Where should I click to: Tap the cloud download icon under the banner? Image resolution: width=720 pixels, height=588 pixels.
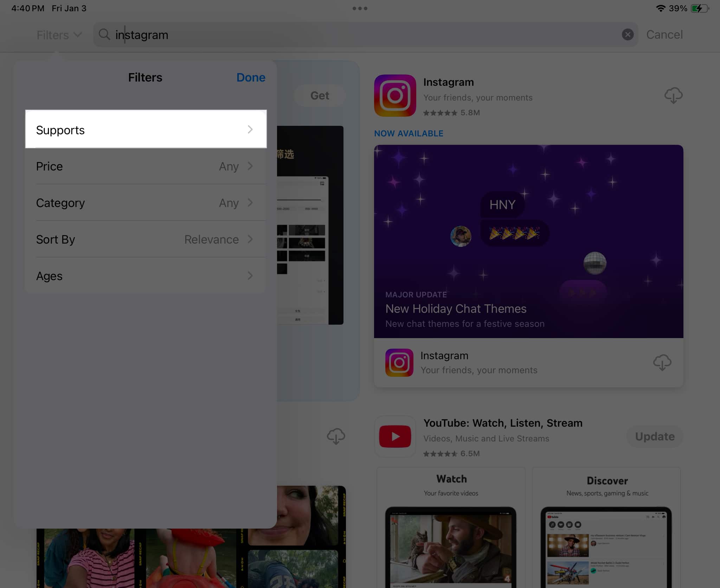point(662,362)
